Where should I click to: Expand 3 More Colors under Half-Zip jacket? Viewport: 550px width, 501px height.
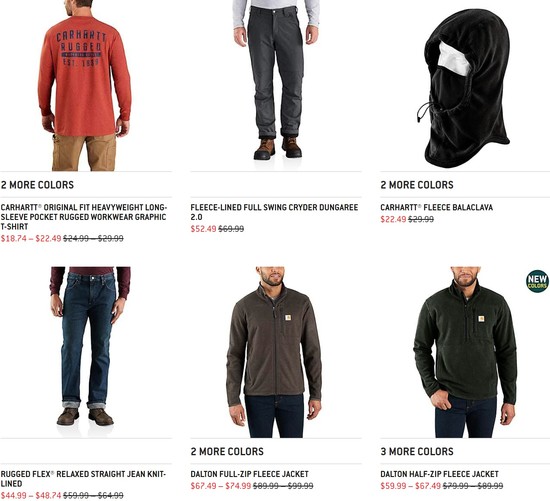click(417, 452)
